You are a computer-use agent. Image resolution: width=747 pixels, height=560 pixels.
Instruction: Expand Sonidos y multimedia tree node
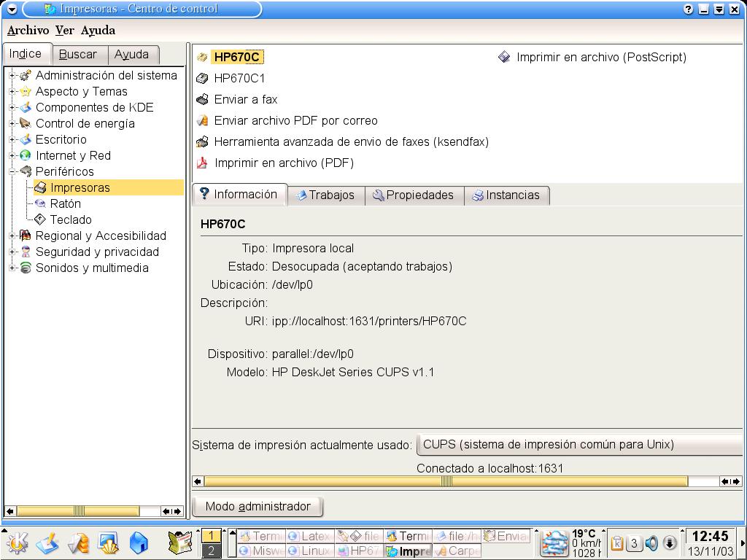[12, 268]
